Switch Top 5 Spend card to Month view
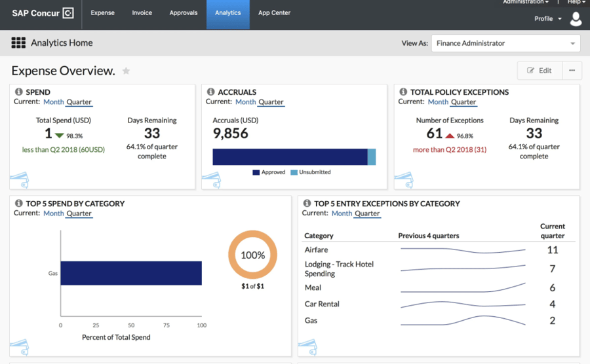The height and width of the screenshot is (364, 590). click(x=54, y=213)
